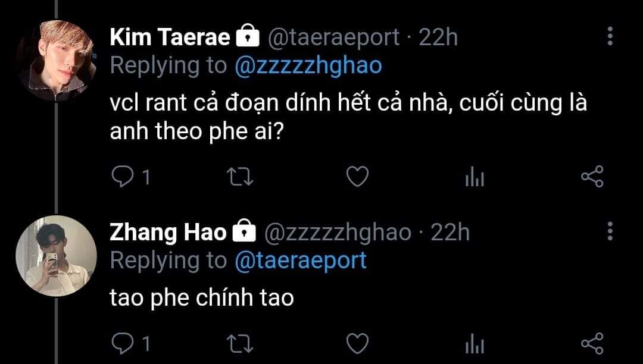This screenshot has width=643, height=364.
Task: Share Zhang Hao's tweet
Action: (592, 344)
